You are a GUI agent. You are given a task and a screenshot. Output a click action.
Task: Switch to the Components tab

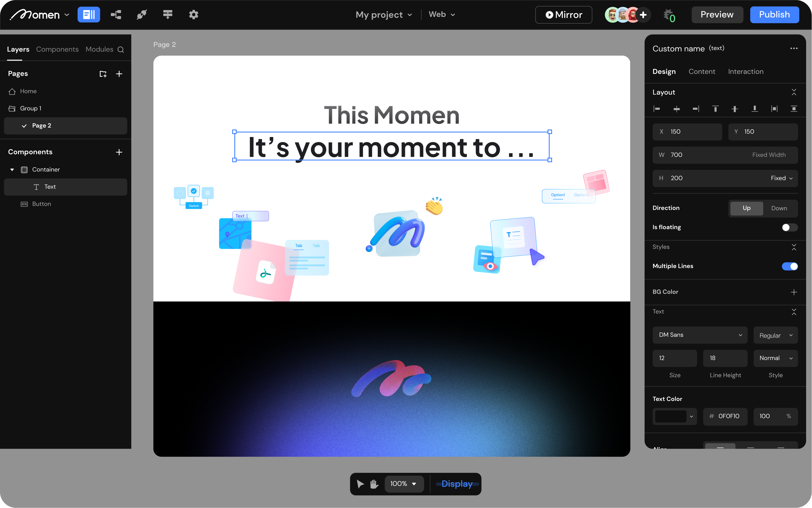coord(57,49)
